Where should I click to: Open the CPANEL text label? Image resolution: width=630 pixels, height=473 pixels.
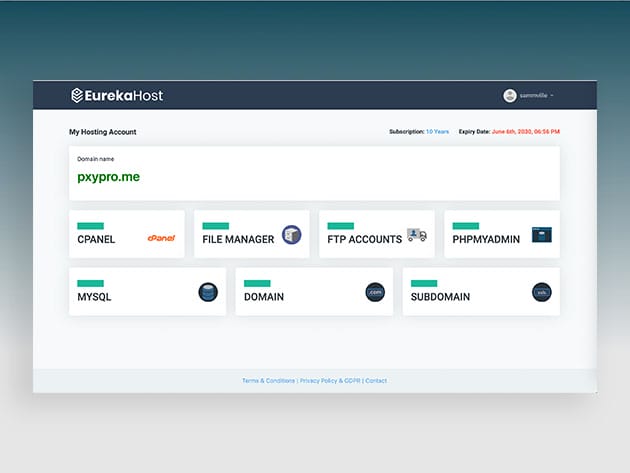tap(96, 240)
